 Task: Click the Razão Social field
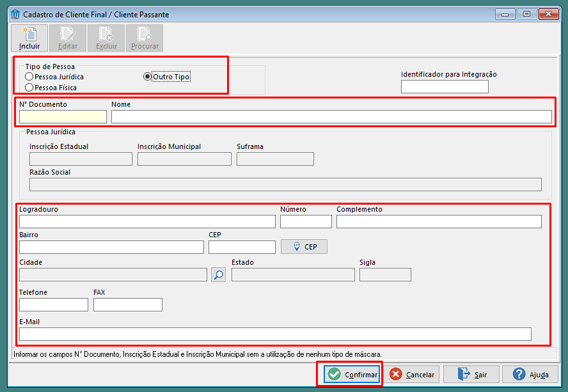(285, 184)
